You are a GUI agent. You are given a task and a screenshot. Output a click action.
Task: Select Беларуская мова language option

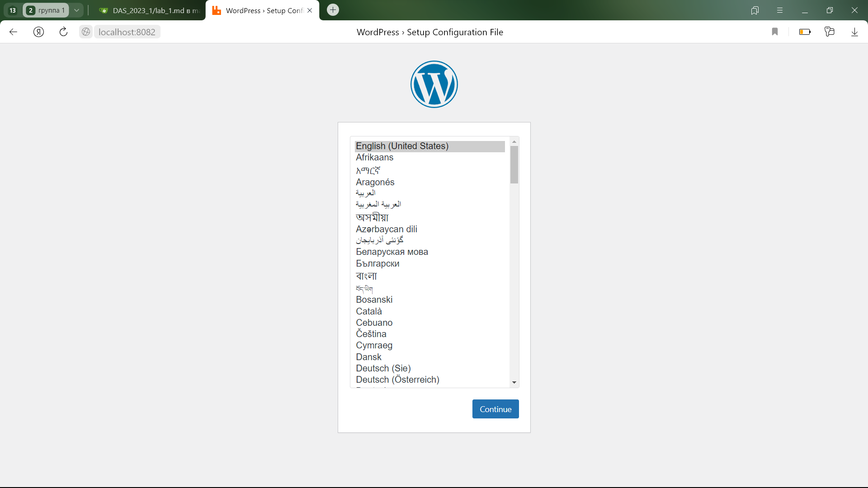click(x=429, y=252)
